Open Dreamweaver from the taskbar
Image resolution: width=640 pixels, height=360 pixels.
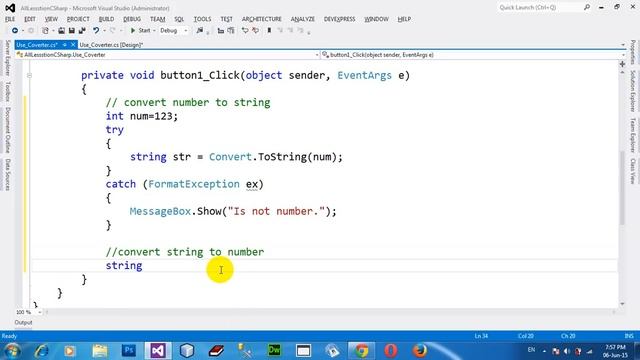274,351
